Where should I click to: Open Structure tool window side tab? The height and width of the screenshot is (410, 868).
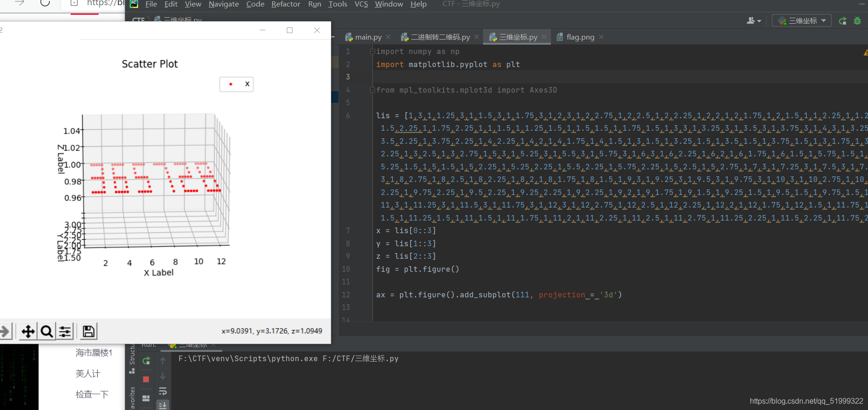pyautogui.click(x=132, y=359)
